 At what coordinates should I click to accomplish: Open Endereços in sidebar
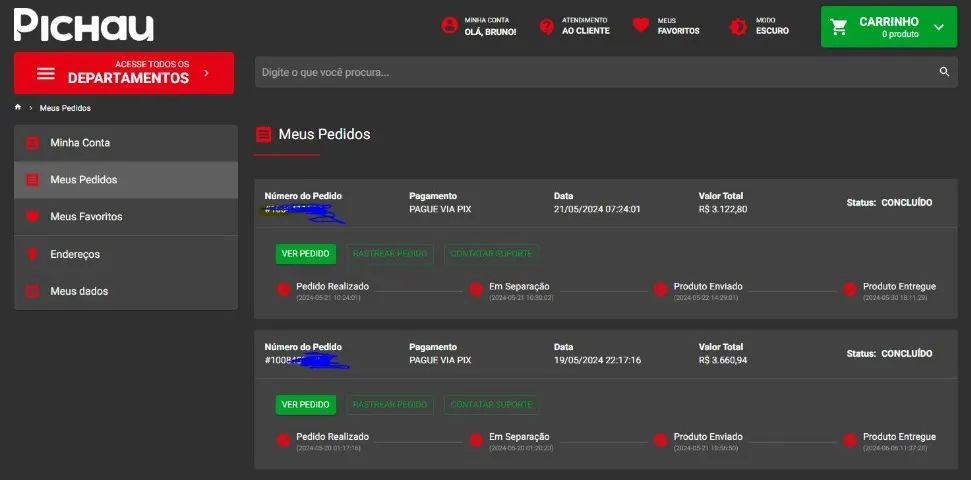[75, 254]
